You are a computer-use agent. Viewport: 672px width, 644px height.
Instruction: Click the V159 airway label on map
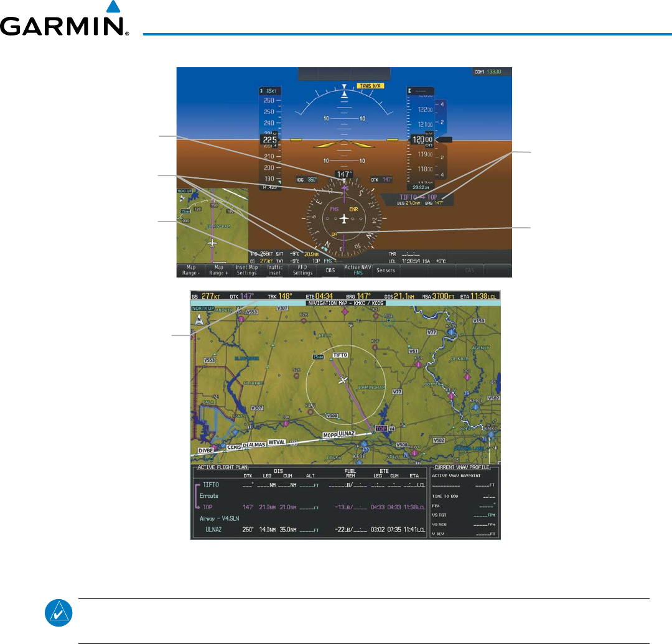click(478, 320)
